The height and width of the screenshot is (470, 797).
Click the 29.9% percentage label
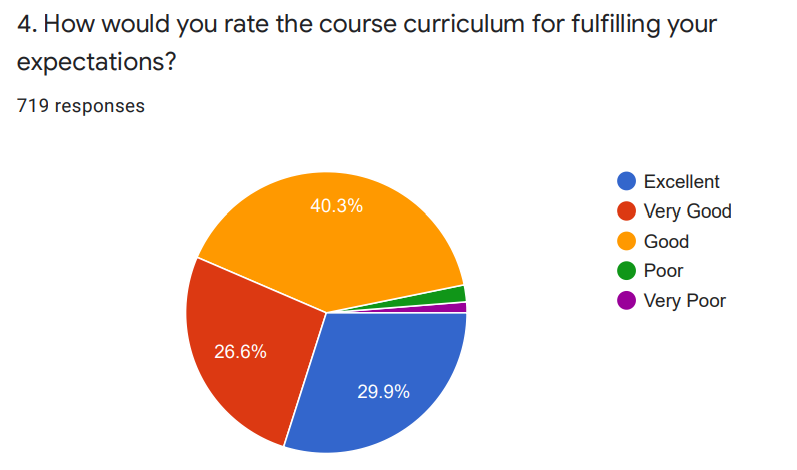coord(383,392)
